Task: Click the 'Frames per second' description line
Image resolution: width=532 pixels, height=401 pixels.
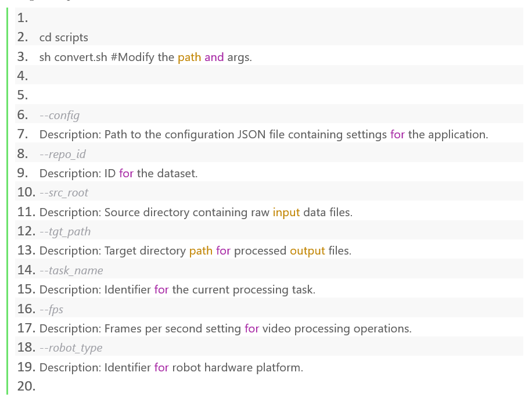Action: click(x=225, y=329)
